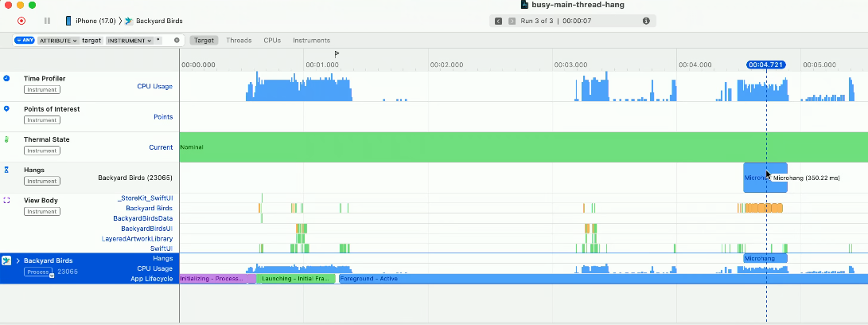Open the Process badge dropdown
The height and width of the screenshot is (325, 868).
39,272
